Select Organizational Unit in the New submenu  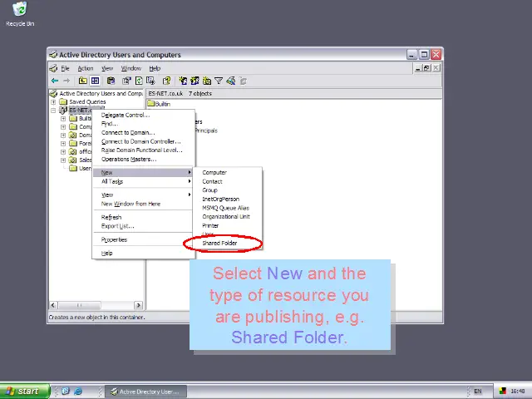(227, 217)
